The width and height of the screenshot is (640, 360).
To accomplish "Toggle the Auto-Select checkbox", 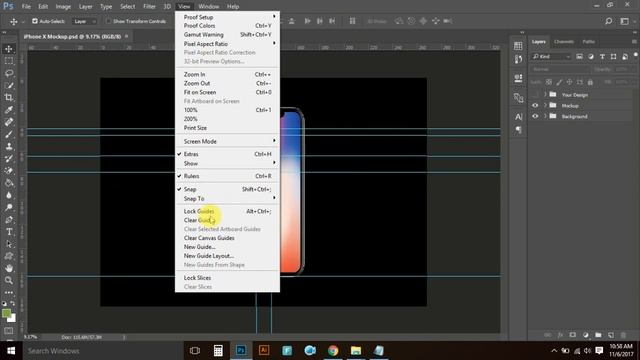I will (35, 21).
